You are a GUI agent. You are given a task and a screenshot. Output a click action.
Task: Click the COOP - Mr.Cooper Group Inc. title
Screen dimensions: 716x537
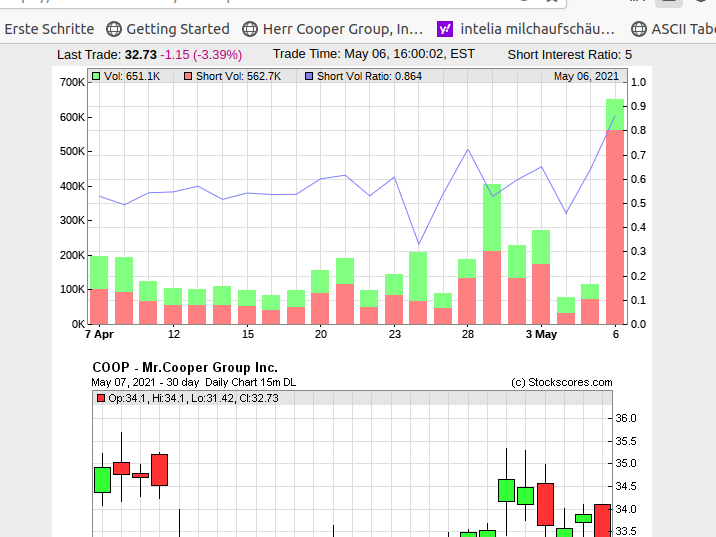pos(185,368)
